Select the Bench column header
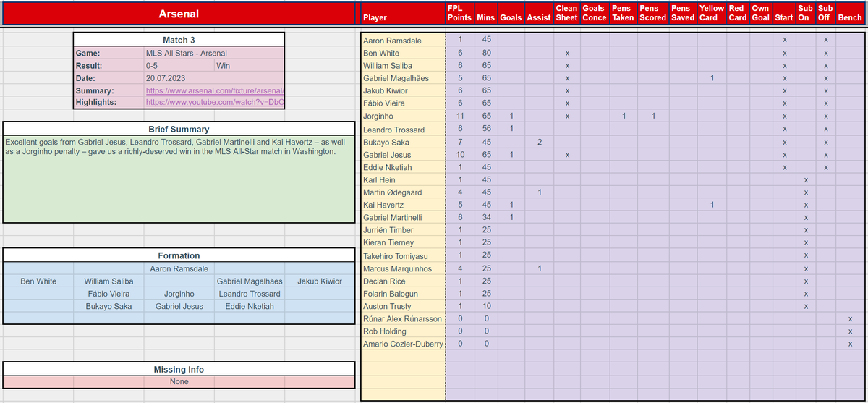 coord(849,17)
